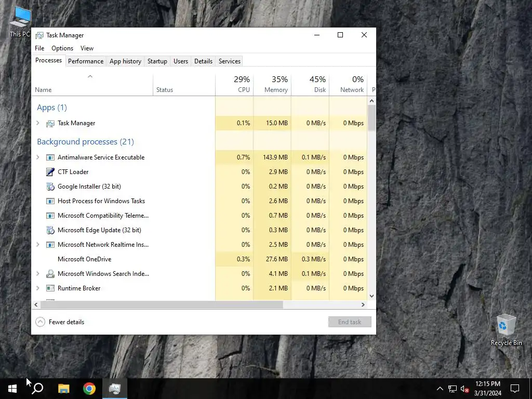Screen dimensions: 532x399
Task: Sort processes by CPU column
Action: point(234,85)
